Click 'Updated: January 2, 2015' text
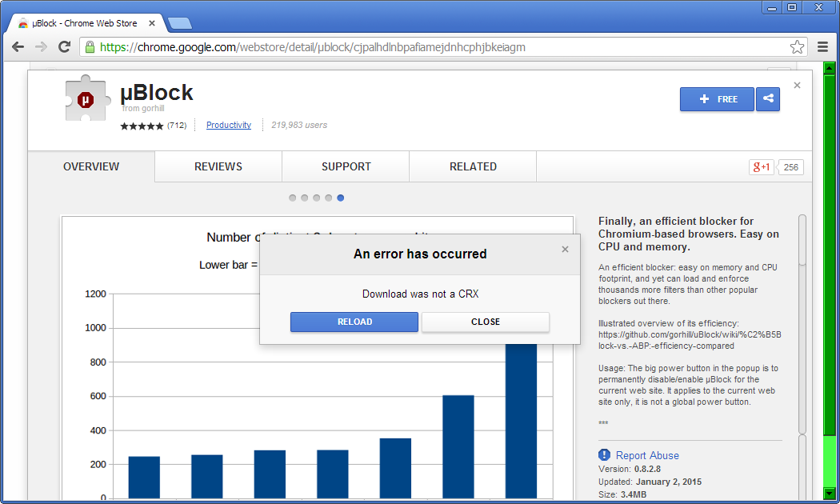This screenshot has width=840, height=504. point(650,482)
